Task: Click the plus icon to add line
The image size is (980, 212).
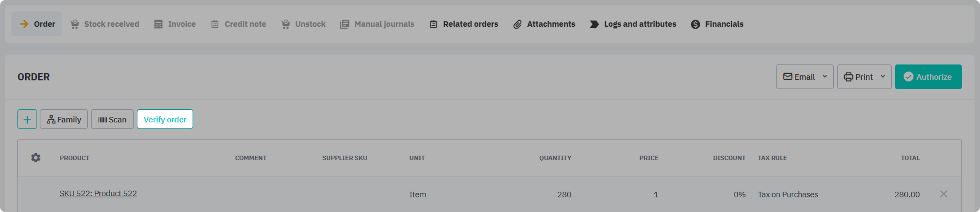Action: [x=27, y=119]
